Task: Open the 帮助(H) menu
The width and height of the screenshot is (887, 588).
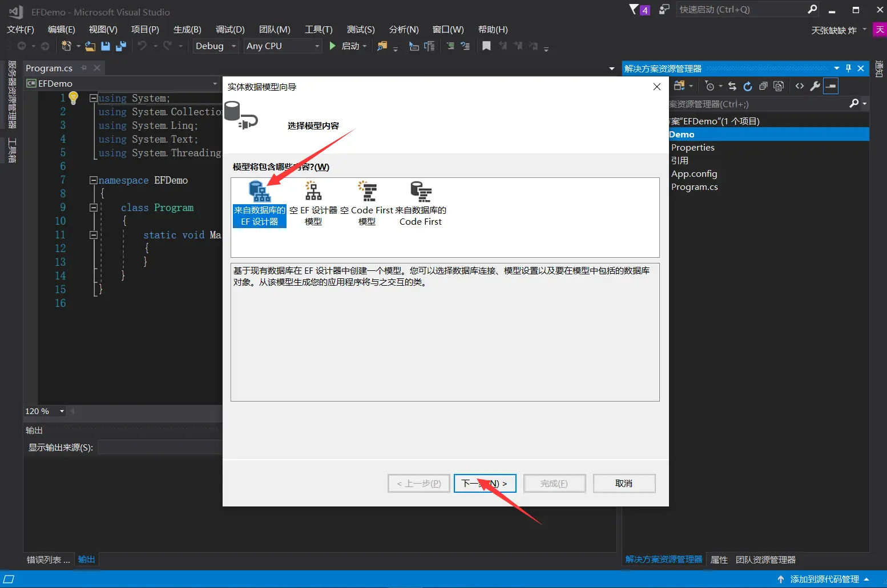Action: coord(493,30)
